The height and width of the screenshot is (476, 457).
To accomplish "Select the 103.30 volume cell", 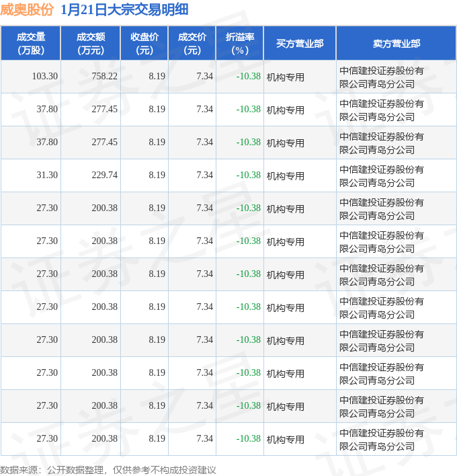I will pos(44,77).
